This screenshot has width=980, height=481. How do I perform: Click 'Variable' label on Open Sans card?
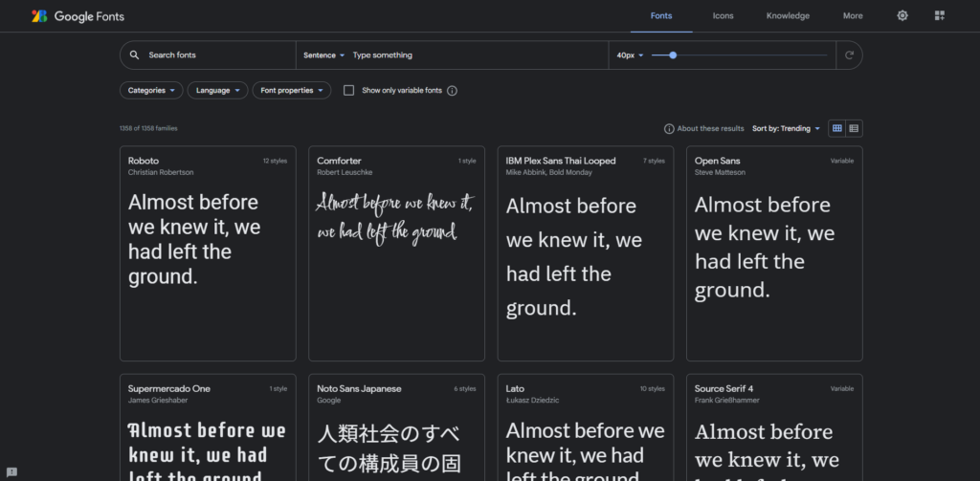pyautogui.click(x=842, y=162)
